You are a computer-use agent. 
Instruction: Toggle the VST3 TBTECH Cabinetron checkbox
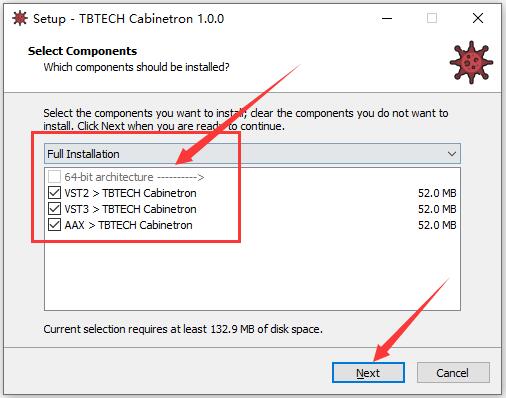(x=54, y=209)
